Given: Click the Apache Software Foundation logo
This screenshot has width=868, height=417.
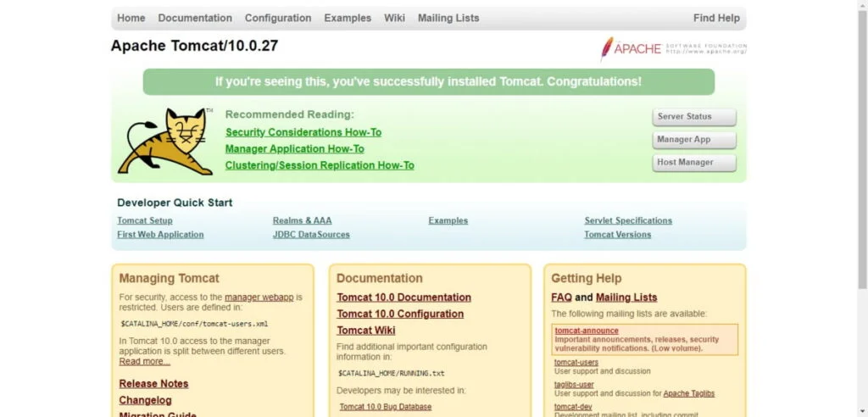Looking at the screenshot, I should point(674,48).
